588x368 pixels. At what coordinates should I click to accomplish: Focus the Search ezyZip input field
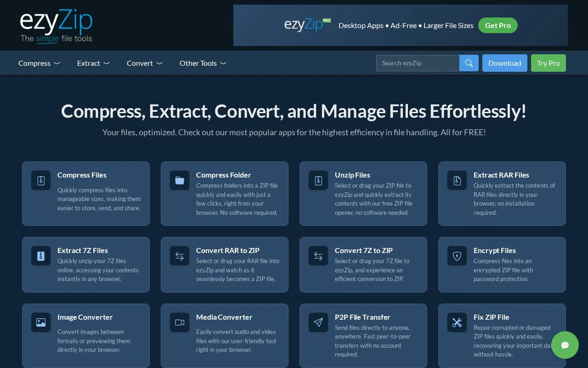pyautogui.click(x=418, y=63)
